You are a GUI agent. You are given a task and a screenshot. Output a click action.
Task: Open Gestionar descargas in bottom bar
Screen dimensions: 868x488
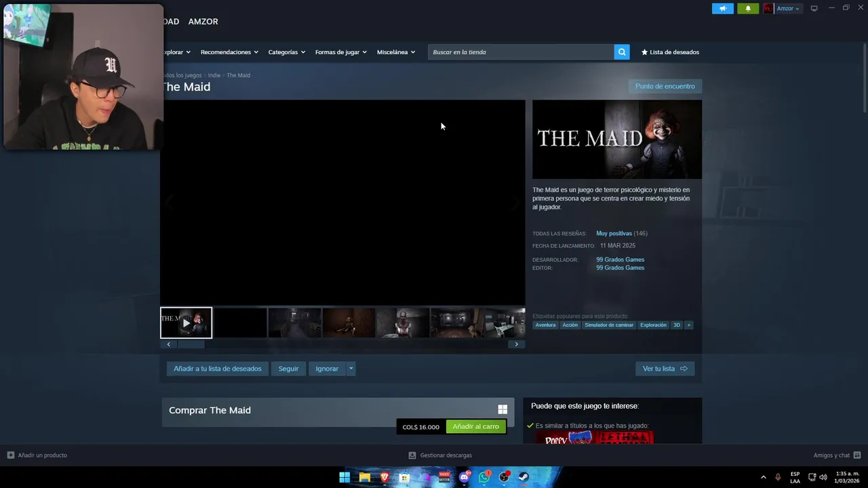(x=441, y=455)
